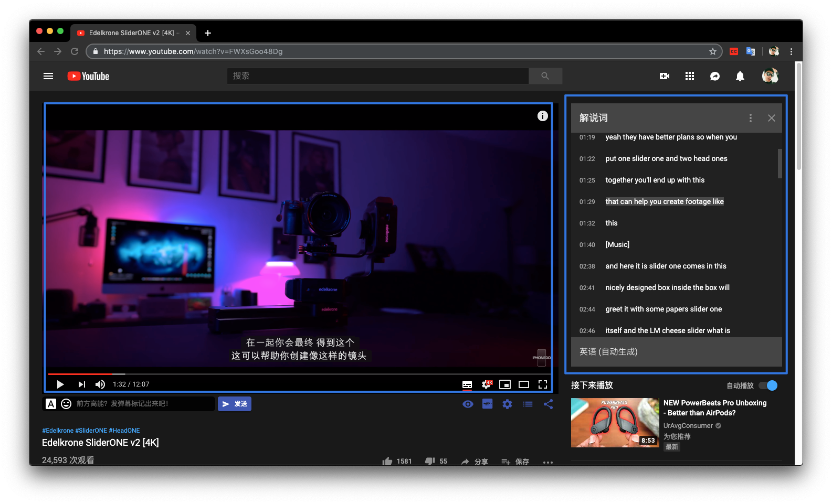The width and height of the screenshot is (832, 504).
Task: Click the transcript panel scrollbar
Action: pyautogui.click(x=780, y=163)
